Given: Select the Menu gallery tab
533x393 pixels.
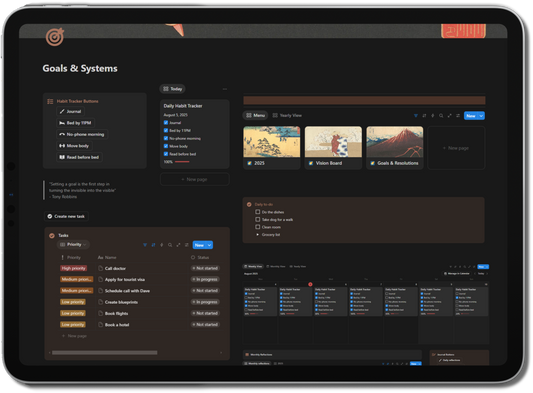Looking at the screenshot, I should pyautogui.click(x=255, y=116).
